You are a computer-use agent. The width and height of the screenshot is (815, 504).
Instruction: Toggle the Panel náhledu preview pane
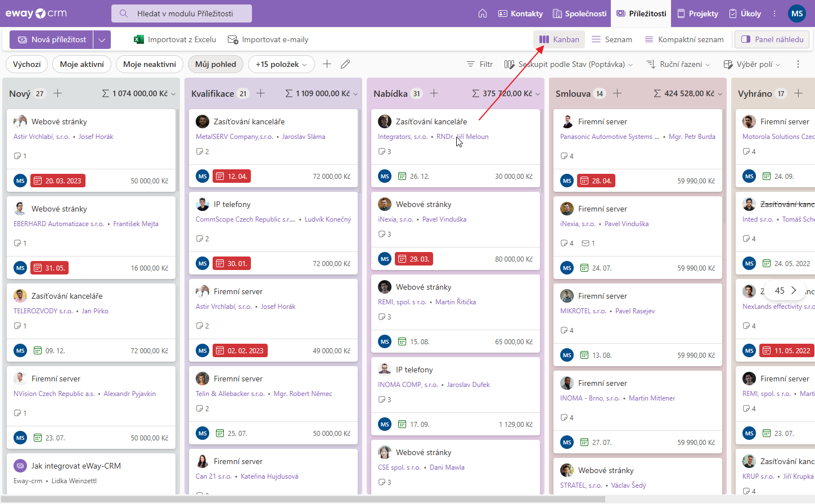(x=772, y=39)
